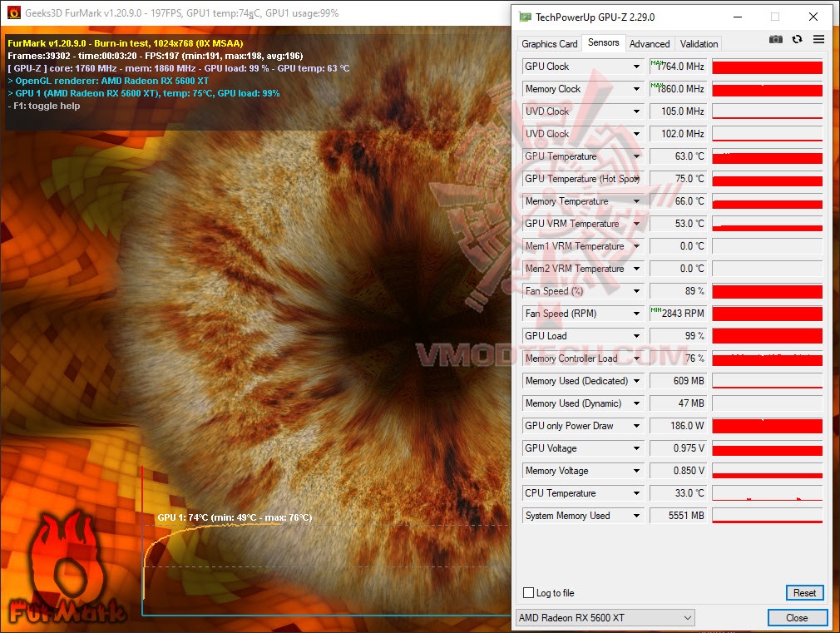Open the second UVD Clock dropdown (102.0 MHz)

pos(636,134)
